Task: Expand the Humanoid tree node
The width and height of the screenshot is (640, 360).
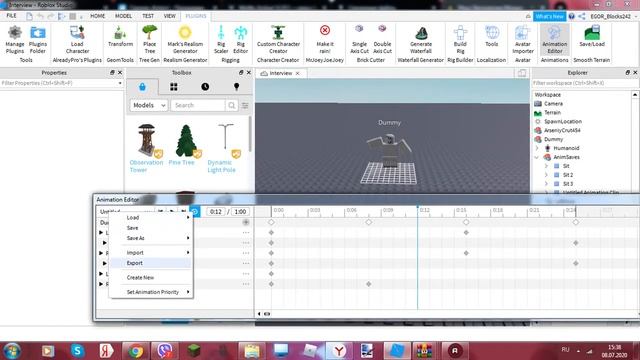Action: pos(537,148)
